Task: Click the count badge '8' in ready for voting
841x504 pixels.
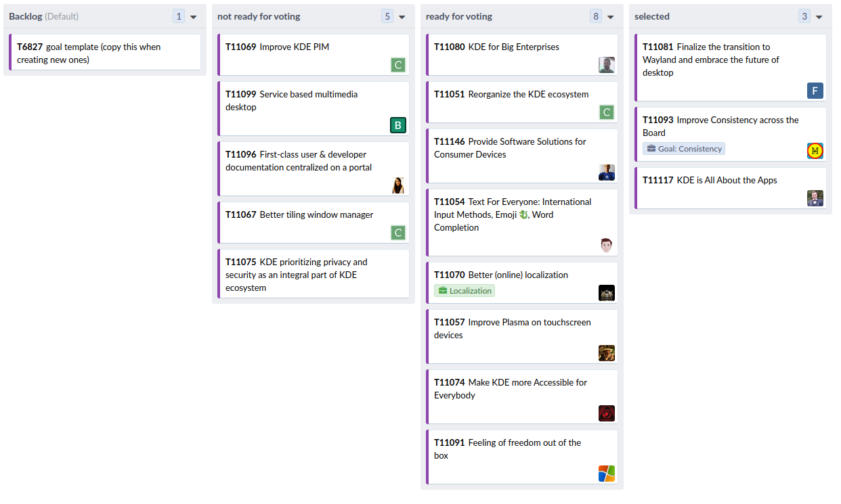Action: coord(596,16)
